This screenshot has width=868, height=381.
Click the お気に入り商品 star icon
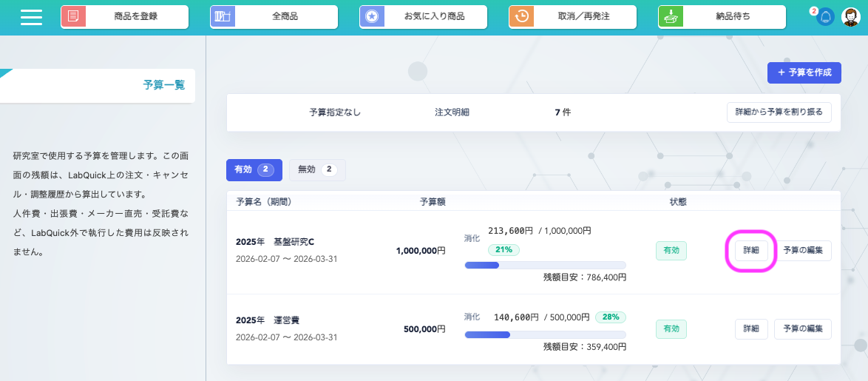click(372, 17)
